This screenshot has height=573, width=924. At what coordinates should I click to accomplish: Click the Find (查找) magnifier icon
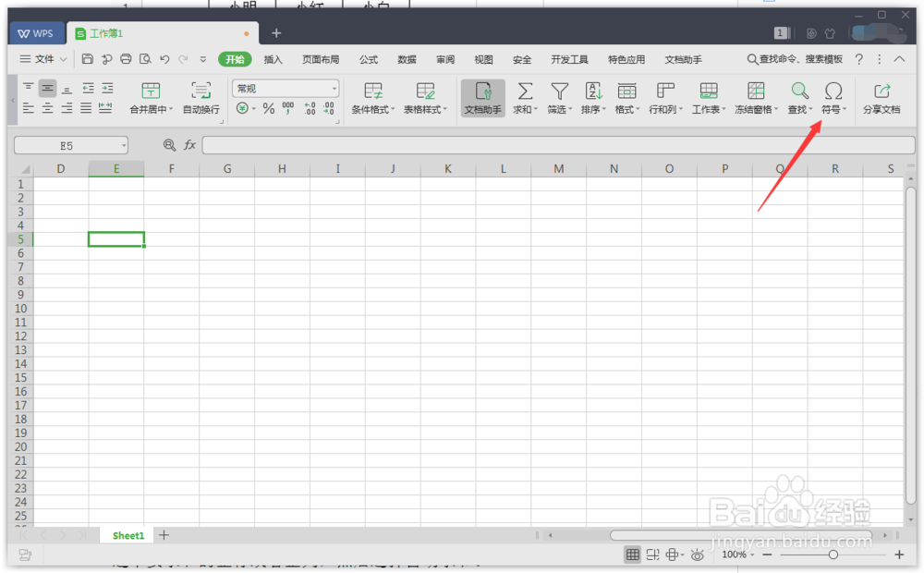(799, 91)
